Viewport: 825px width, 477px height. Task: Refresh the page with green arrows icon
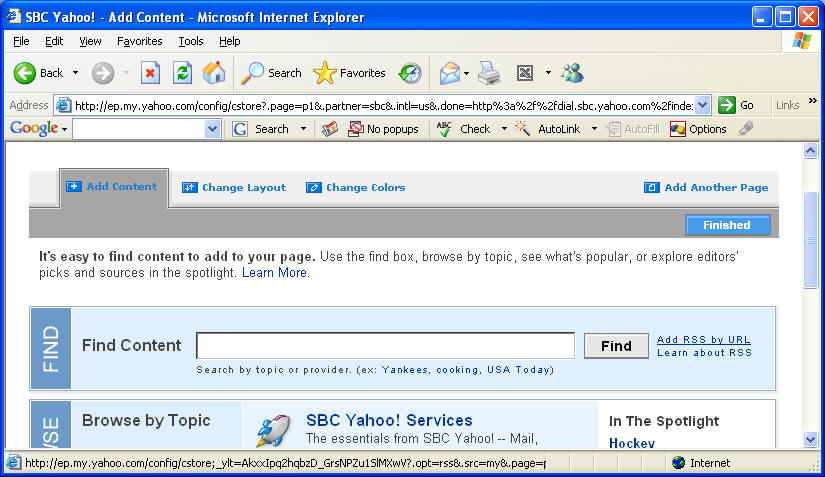click(x=182, y=73)
